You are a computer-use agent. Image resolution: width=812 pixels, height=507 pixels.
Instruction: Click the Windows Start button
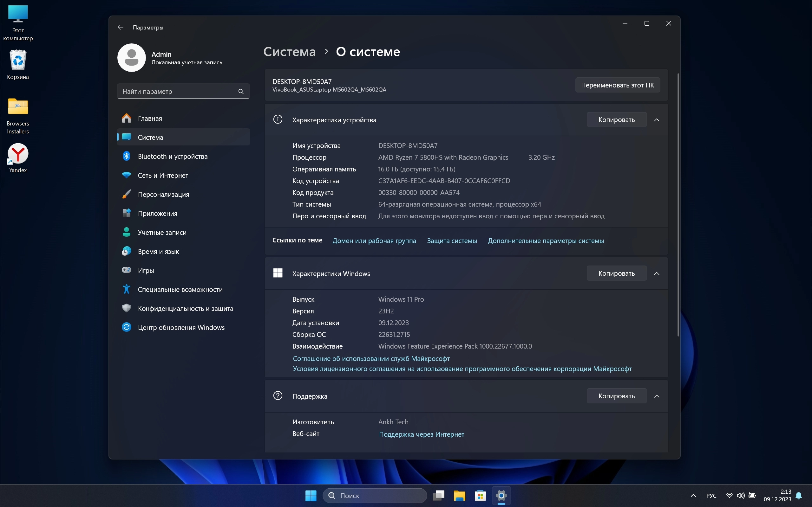click(311, 496)
